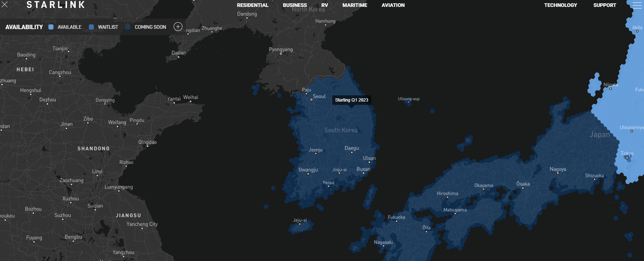
Task: Open the Aviation navigation link
Action: [393, 5]
